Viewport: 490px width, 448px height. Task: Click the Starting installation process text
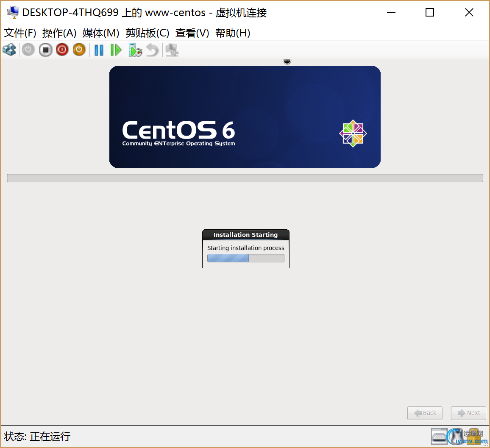coord(245,248)
